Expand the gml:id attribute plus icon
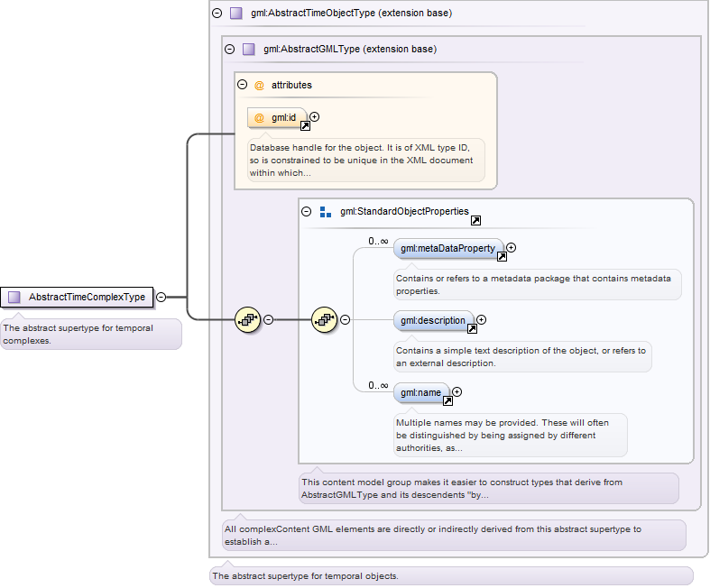710x588 pixels. click(314, 116)
